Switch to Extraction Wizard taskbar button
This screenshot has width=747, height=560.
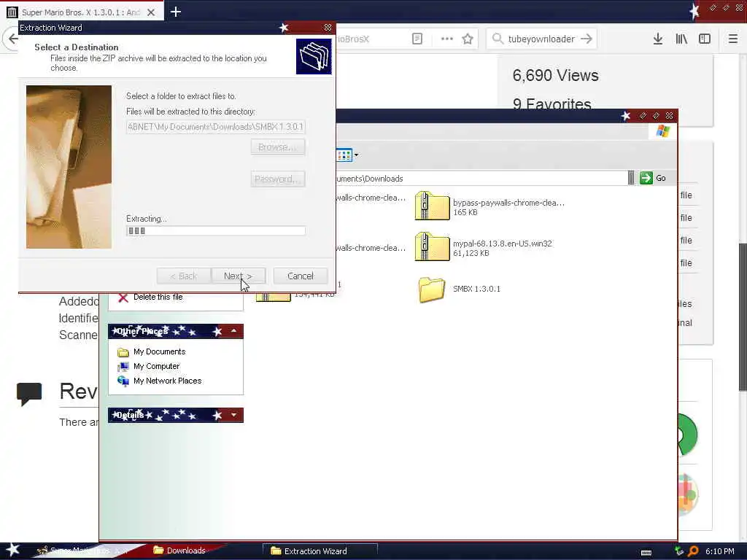[x=320, y=551]
